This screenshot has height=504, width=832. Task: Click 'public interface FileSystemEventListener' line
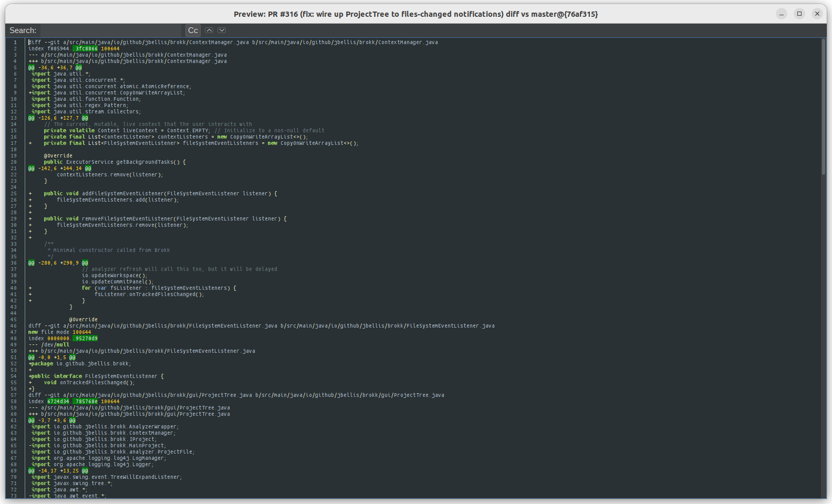point(97,376)
